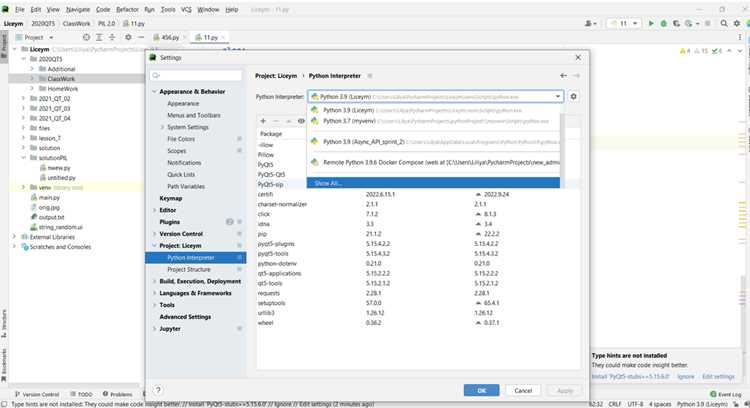This screenshot has width=750, height=408.
Task: Collapse Appearance & Behavior settings group
Action: pos(154,91)
